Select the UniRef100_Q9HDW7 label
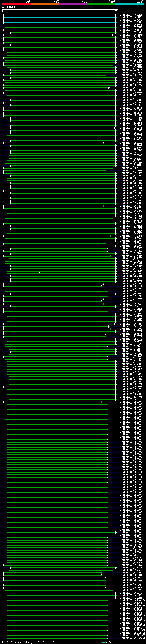The image size is (146, 644). [131, 163]
